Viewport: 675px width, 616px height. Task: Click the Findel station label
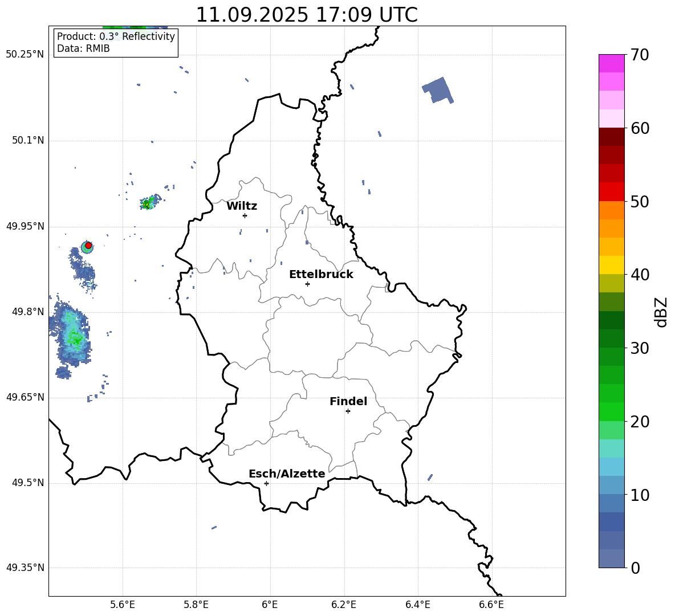348,401
